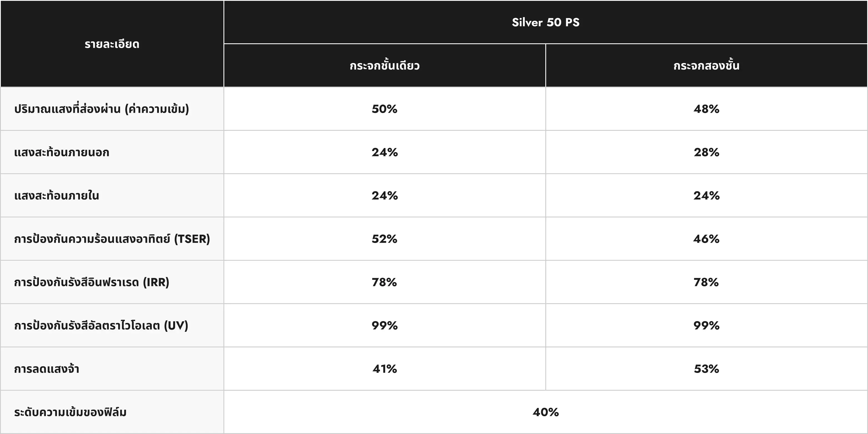Click the 53% glare reduction value
The image size is (868, 434).
(x=706, y=369)
